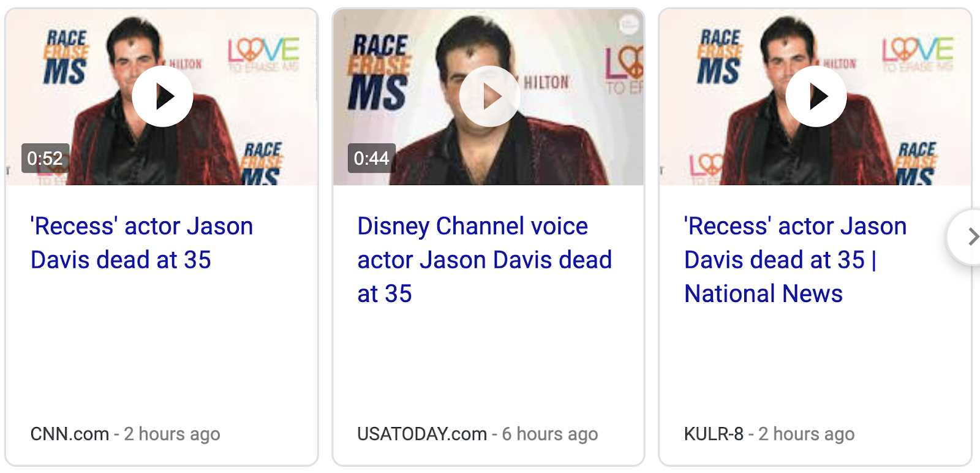Click the 0:44 duration badge

click(x=371, y=158)
